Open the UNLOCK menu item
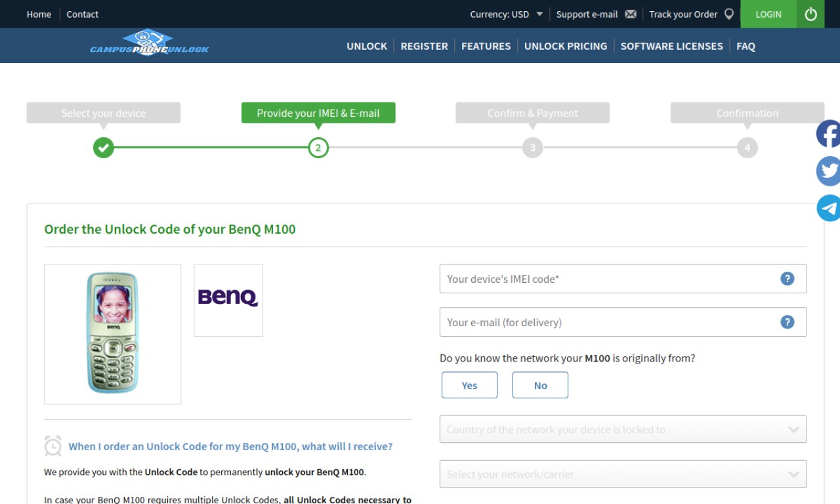840x504 pixels. (x=367, y=46)
